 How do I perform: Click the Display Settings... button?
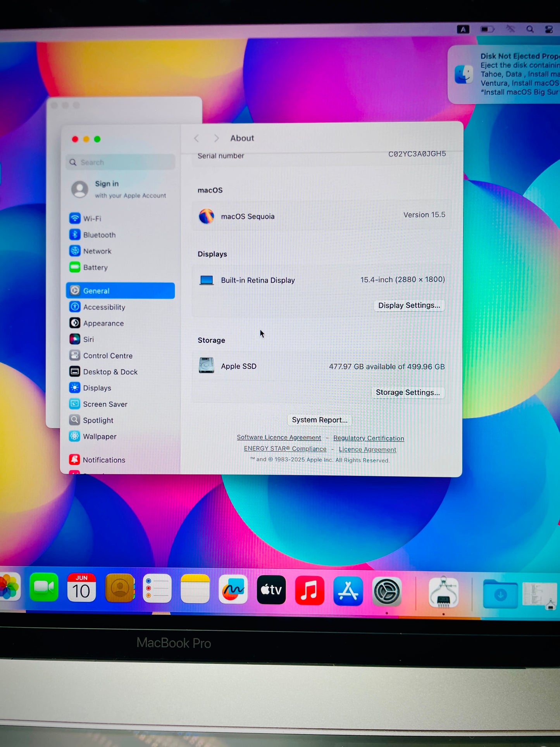click(x=409, y=305)
